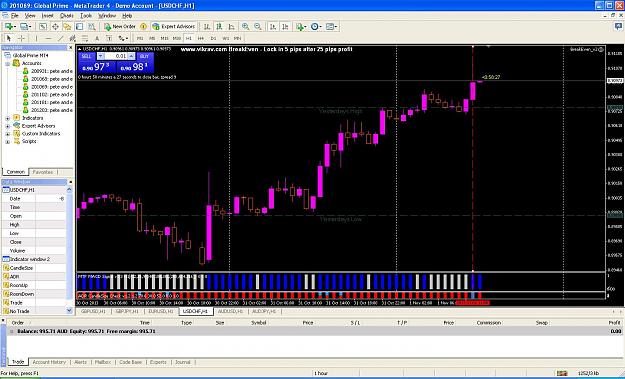Switch timeframe to M15

coord(164,38)
